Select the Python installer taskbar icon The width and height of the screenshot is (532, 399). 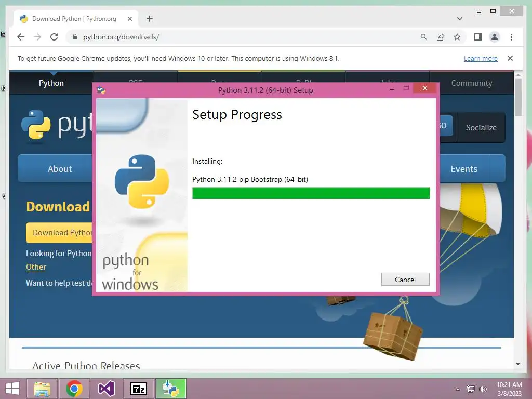click(171, 389)
